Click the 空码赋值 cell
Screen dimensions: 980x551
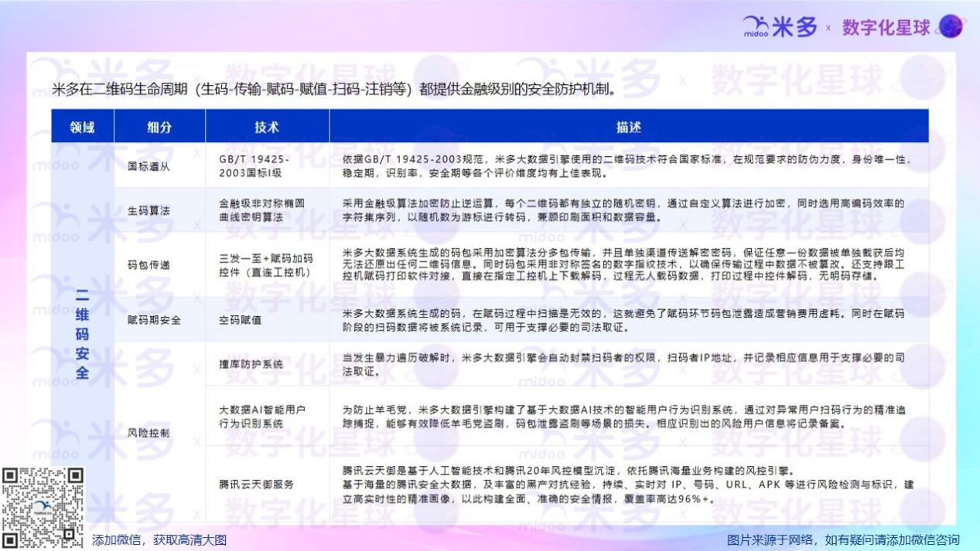pos(267,319)
